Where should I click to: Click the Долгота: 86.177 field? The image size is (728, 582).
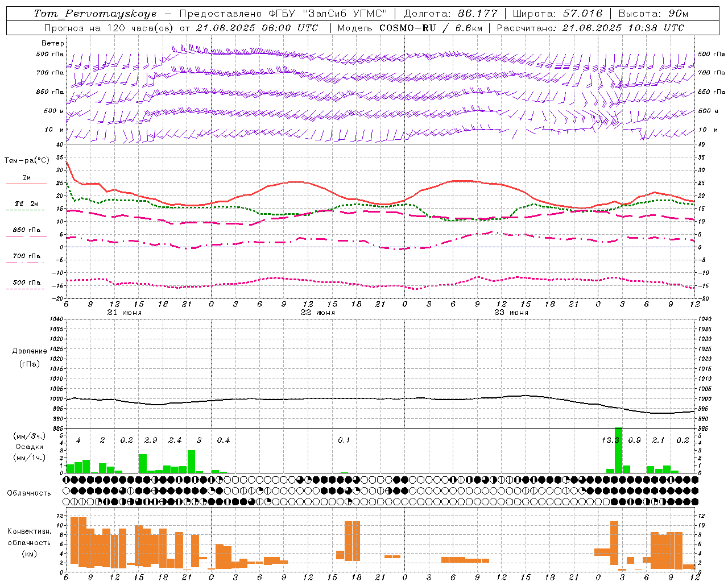450,14
